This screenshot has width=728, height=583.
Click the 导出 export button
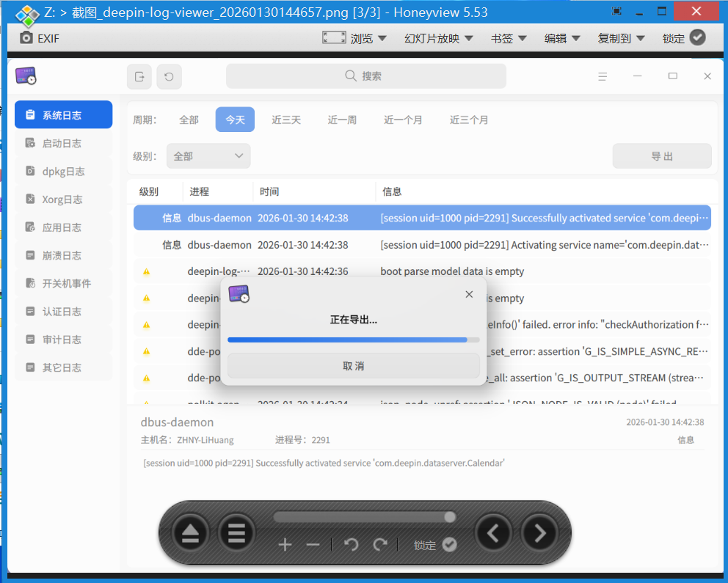[x=662, y=156]
